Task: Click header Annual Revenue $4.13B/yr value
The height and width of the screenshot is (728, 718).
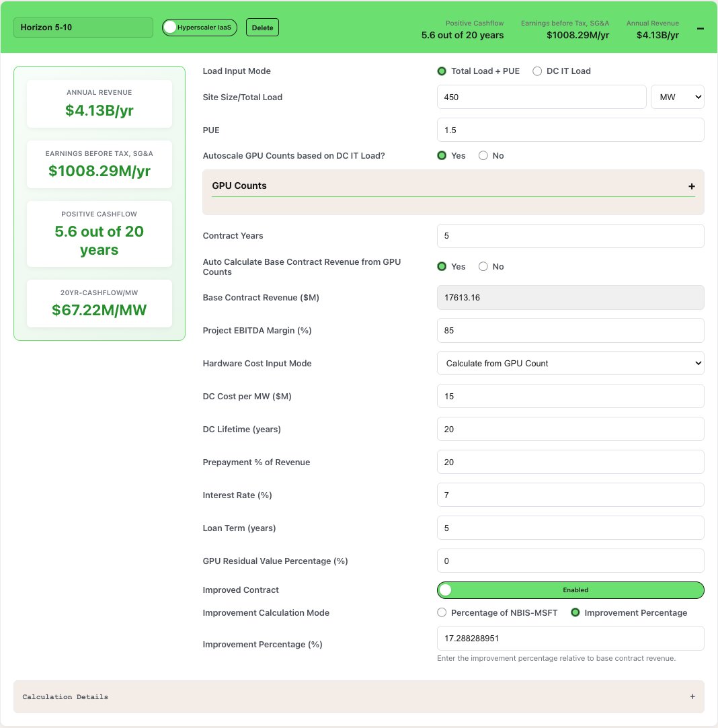Action: (657, 35)
